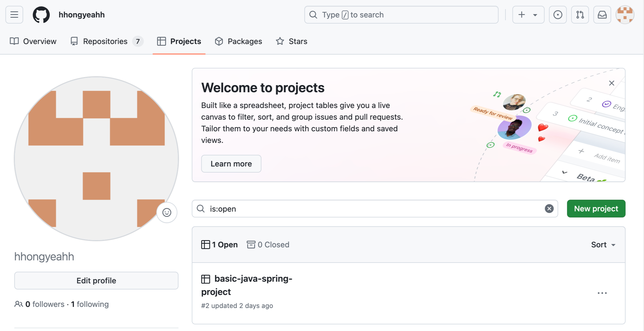Open the create new plus dropdown
This screenshot has height=331, width=644.
528,15
